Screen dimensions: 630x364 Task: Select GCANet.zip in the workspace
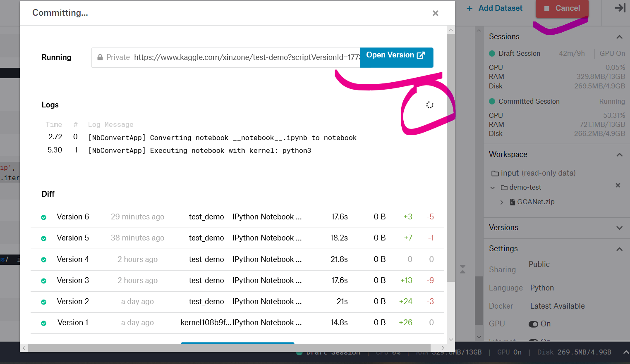point(536,202)
